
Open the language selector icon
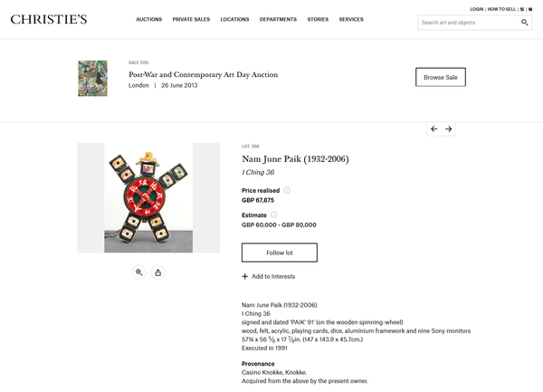522,8
